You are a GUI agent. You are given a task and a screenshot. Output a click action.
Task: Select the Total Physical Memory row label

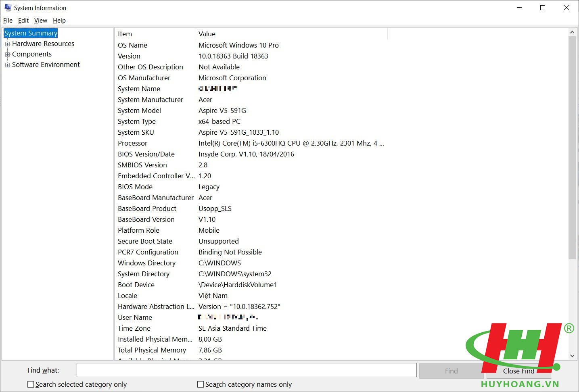click(152, 350)
